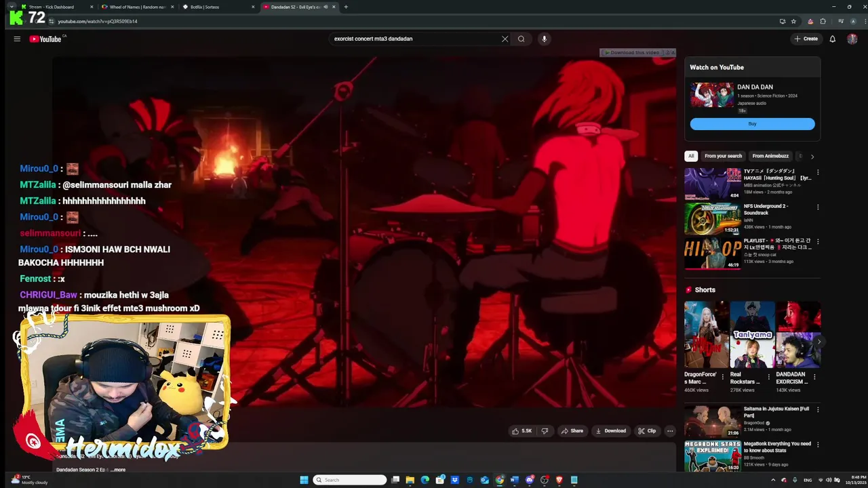Image resolution: width=868 pixels, height=488 pixels.
Task: Open Microsoft Edge from taskbar
Action: click(x=425, y=480)
